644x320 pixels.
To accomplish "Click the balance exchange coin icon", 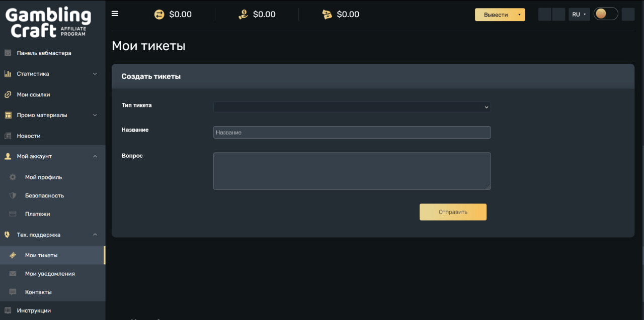I will (x=159, y=15).
